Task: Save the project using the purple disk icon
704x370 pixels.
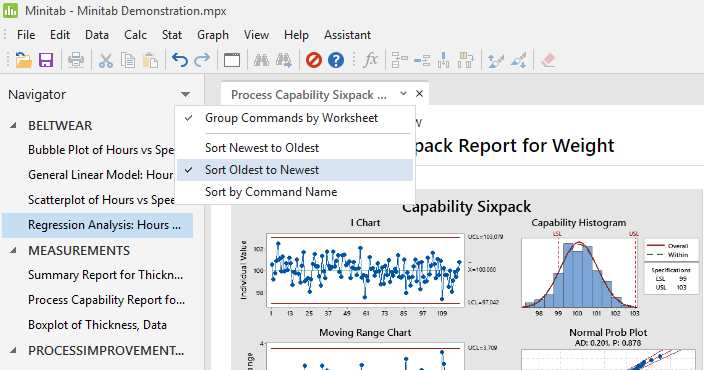Action: [46, 60]
